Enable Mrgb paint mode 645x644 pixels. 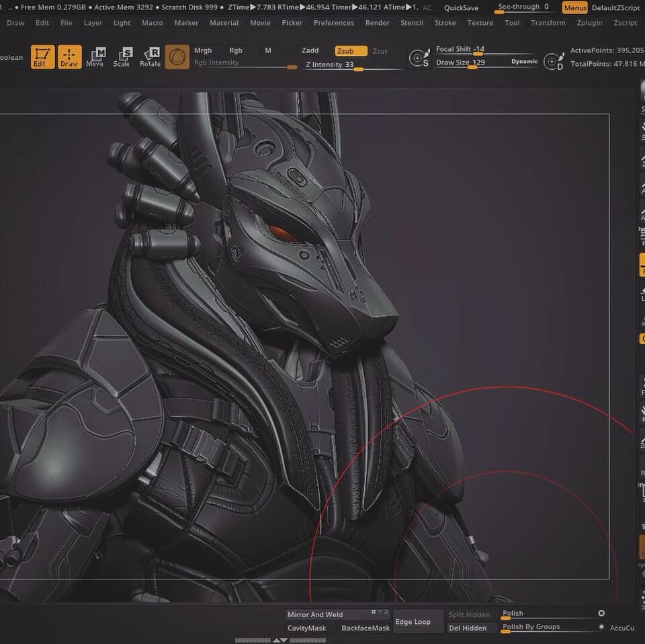[x=203, y=50]
